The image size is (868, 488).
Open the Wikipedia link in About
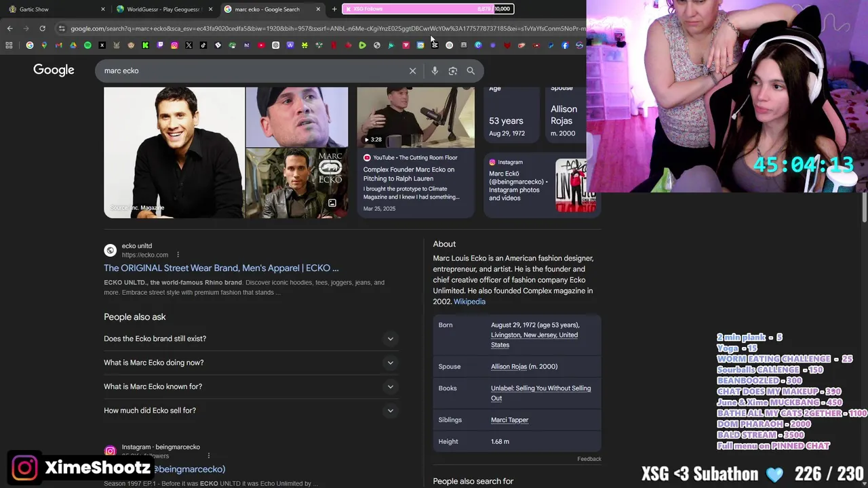469,302
